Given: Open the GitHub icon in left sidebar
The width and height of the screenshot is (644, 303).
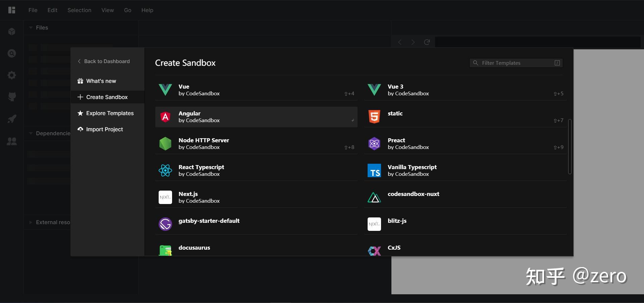Looking at the screenshot, I should [x=12, y=97].
